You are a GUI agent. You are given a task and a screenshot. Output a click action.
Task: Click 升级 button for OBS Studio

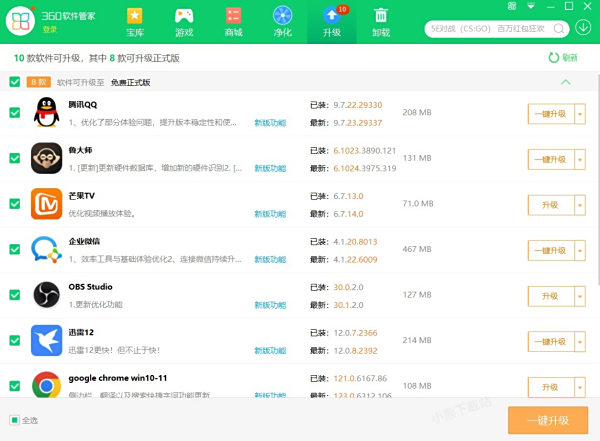[551, 296]
